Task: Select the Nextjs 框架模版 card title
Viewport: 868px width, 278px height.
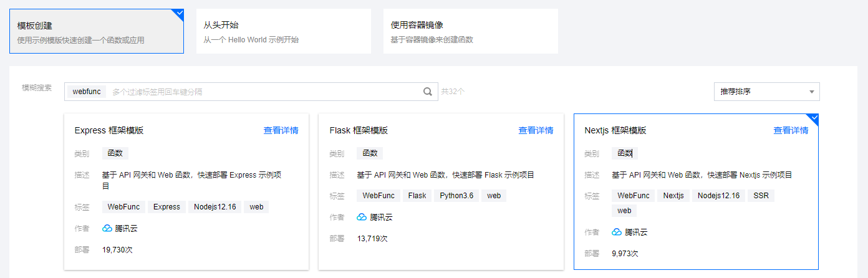Action: [615, 130]
